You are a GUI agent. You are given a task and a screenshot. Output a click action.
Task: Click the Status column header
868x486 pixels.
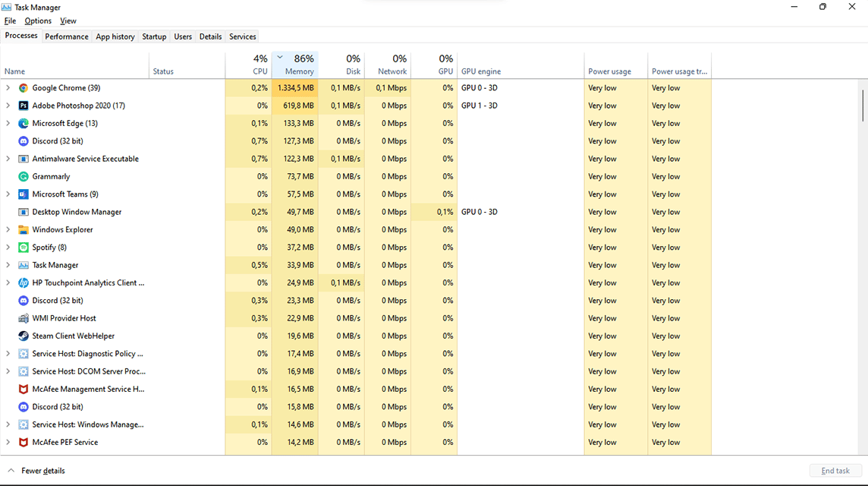[187, 66]
